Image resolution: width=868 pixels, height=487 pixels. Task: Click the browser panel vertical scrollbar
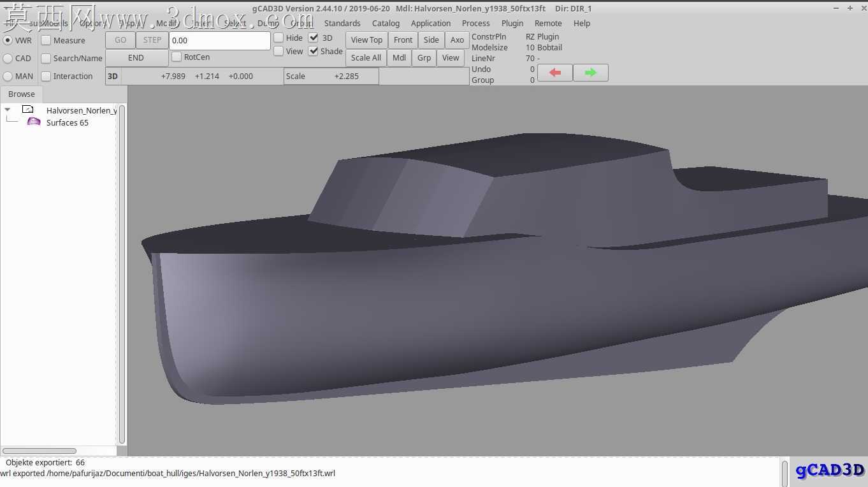[122, 274]
